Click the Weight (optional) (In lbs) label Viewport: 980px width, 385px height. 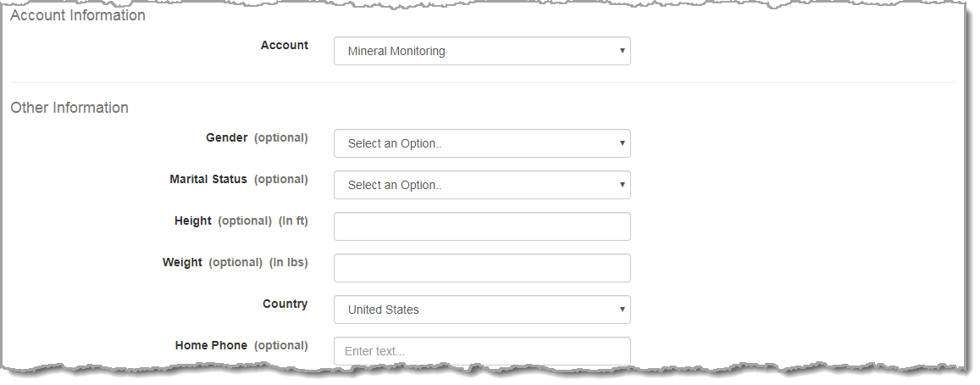point(235,262)
